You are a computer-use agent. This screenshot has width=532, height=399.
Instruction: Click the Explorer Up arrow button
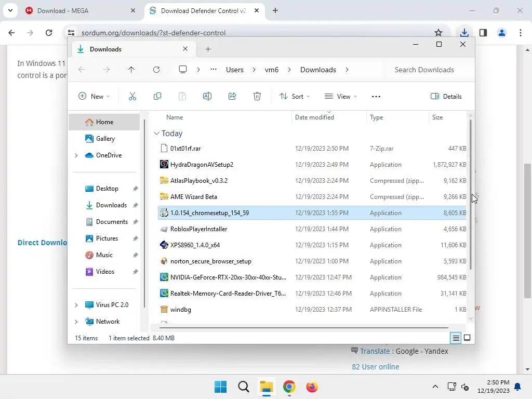131,70
